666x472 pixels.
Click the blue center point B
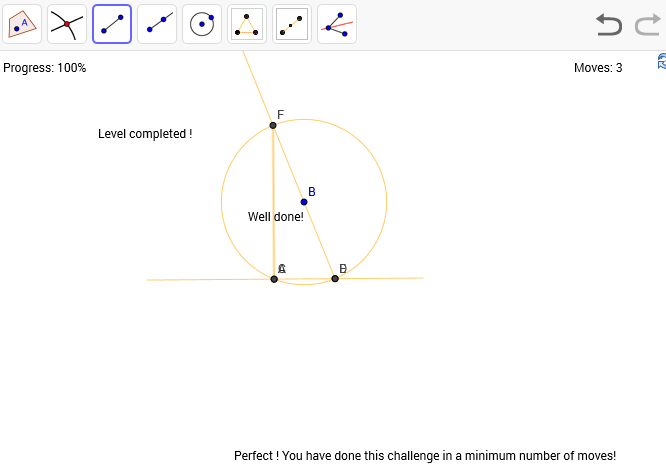(304, 202)
